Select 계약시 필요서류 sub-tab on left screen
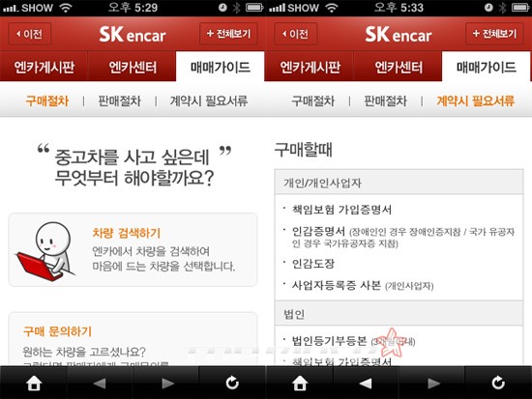The height and width of the screenshot is (399, 532). pyautogui.click(x=209, y=100)
